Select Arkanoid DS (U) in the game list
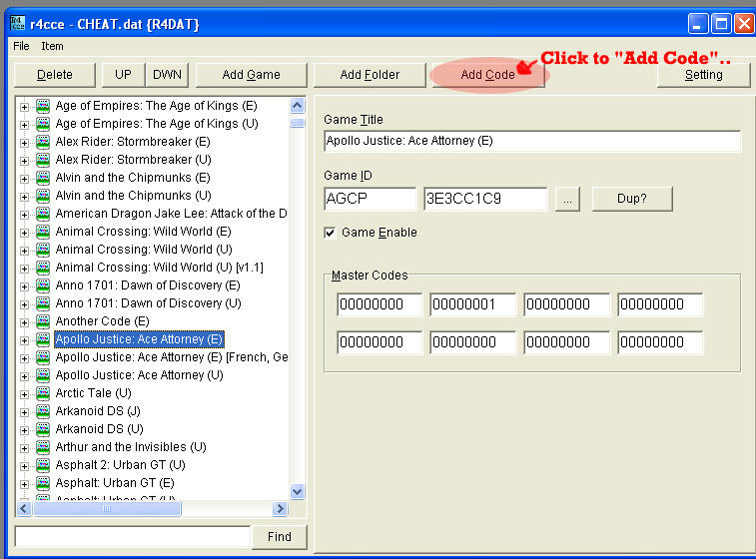Screen dimensions: 756x559 click(99, 429)
